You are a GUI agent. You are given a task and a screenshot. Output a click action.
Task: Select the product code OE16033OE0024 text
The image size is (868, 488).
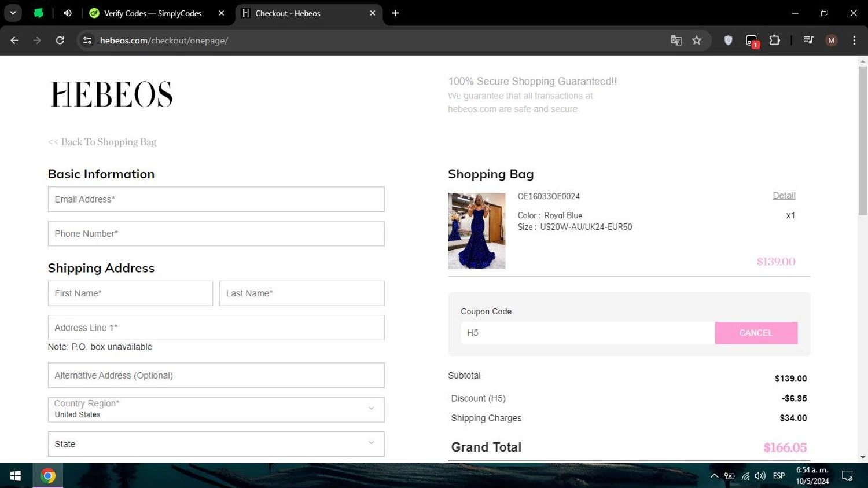pos(549,196)
